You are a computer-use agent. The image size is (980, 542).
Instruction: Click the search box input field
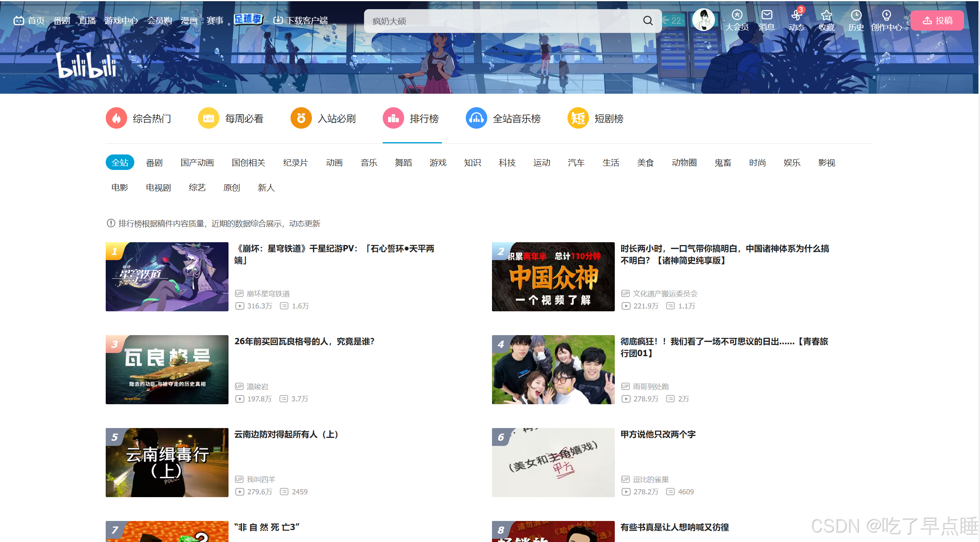tap(501, 21)
